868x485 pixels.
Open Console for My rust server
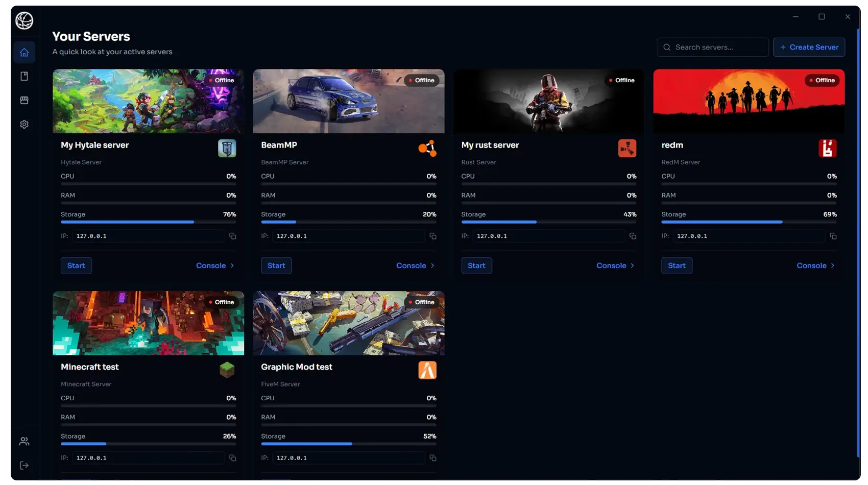coord(615,266)
